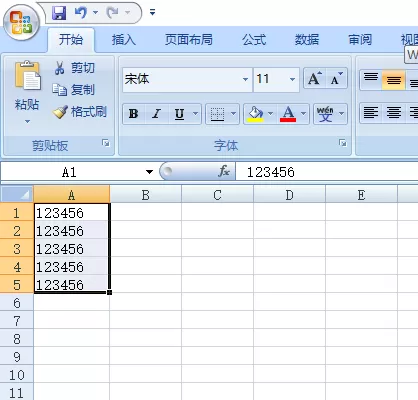Select row 6 header

click(17, 302)
